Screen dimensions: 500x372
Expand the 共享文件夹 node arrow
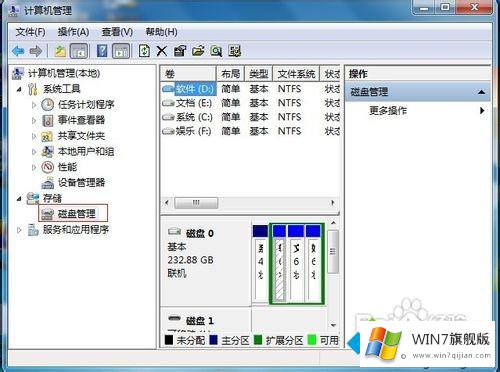[x=34, y=136]
